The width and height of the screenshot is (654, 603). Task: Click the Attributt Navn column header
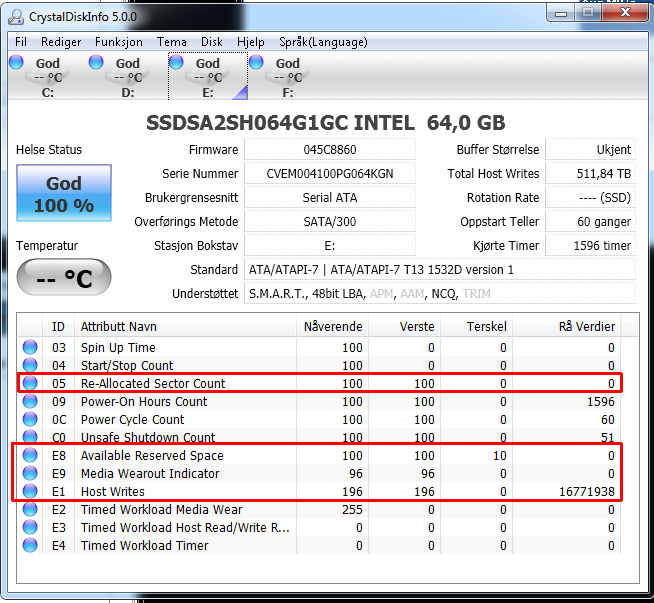[x=186, y=327]
